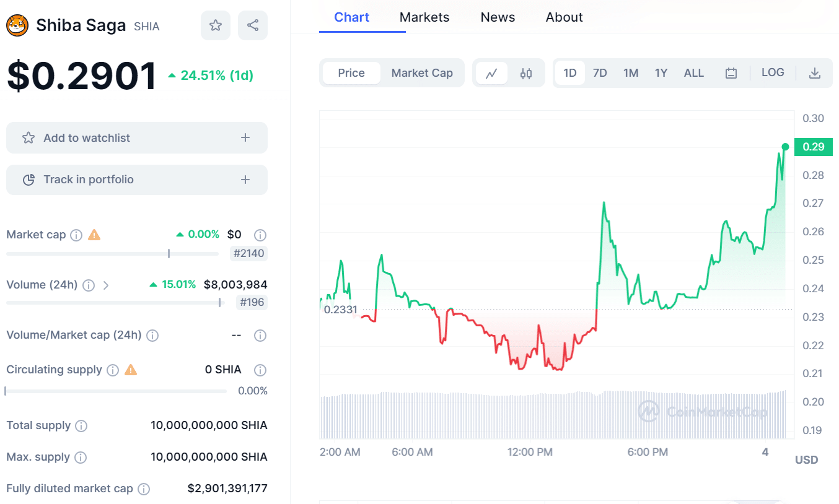Screen dimensions: 839x504
Task: Click the 12:00 PM axis label
Action: 529,452
